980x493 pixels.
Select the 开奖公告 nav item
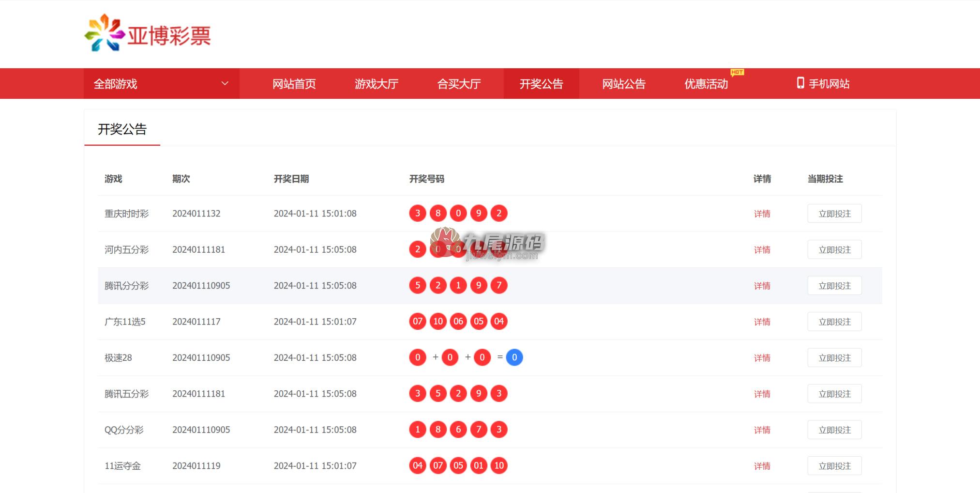541,84
